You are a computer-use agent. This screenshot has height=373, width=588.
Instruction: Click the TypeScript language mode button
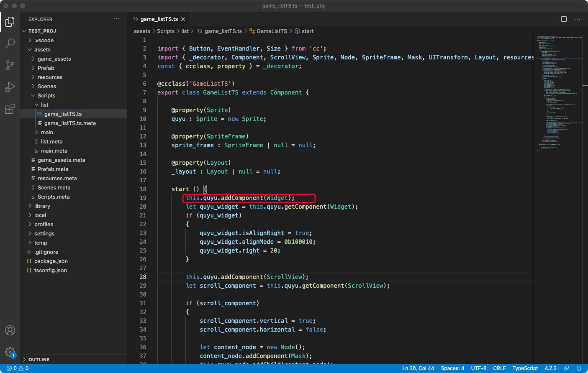click(525, 368)
